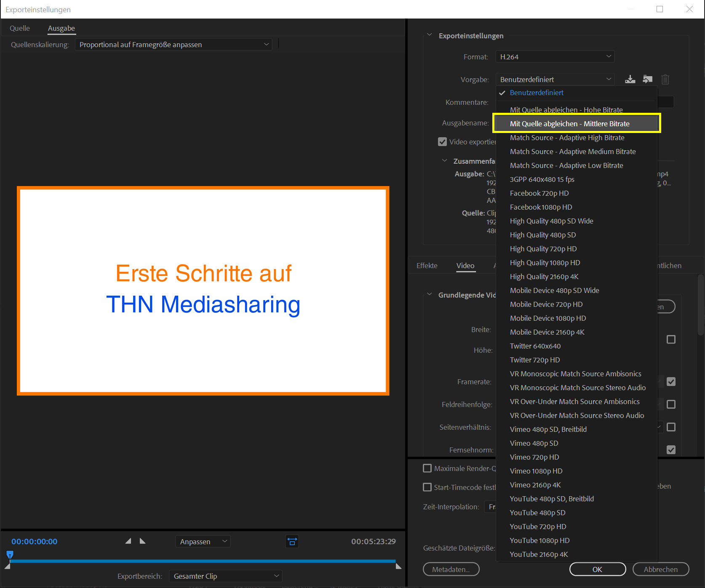
Task: Select Mit Quelle abgleichen - Mittlere Bitrate
Action: 569,124
